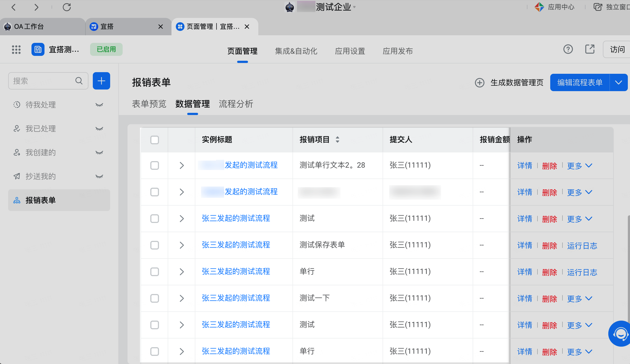This screenshot has width=630, height=364.
Task: Open the nine-dot app grid menu
Action: tap(16, 50)
